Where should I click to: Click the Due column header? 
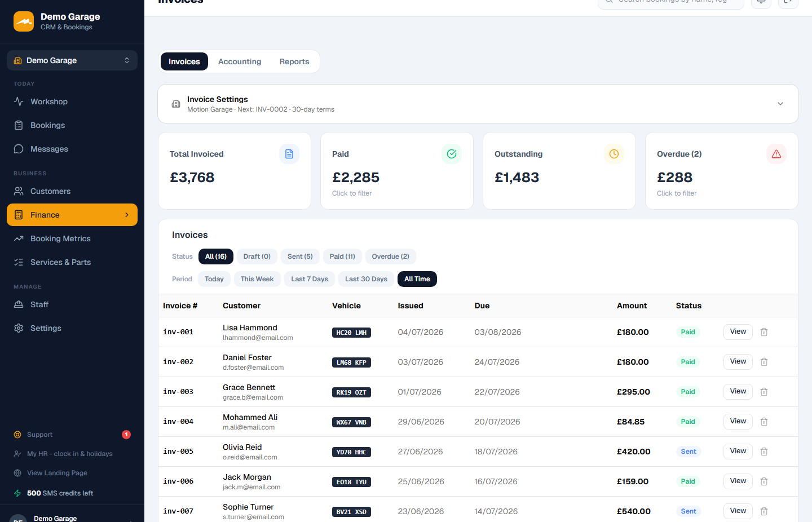point(482,306)
